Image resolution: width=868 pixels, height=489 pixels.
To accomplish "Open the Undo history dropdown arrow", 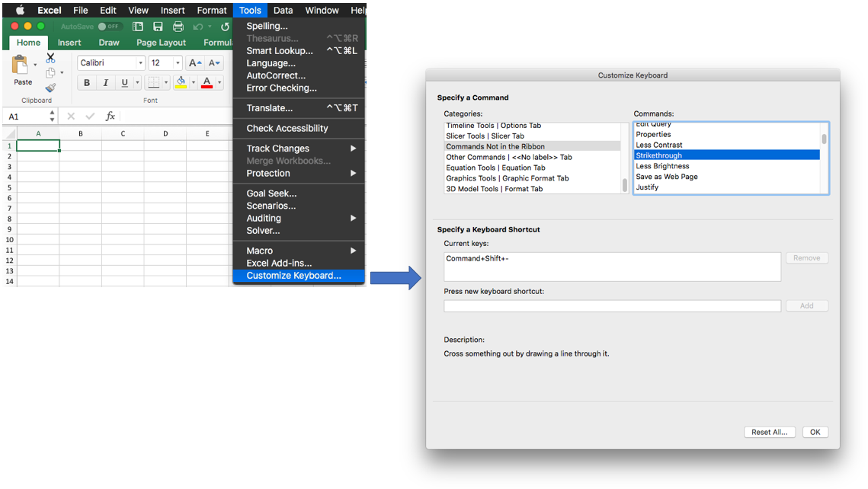I will pyautogui.click(x=210, y=27).
